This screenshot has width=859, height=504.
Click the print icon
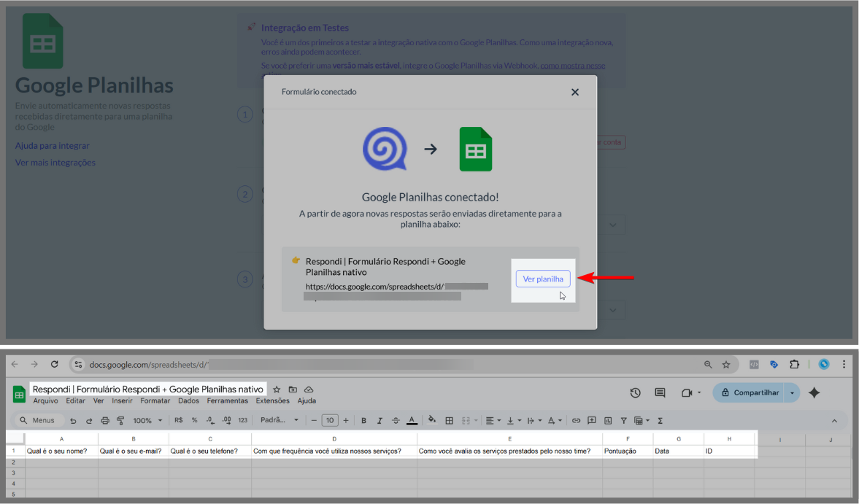pyautogui.click(x=104, y=420)
